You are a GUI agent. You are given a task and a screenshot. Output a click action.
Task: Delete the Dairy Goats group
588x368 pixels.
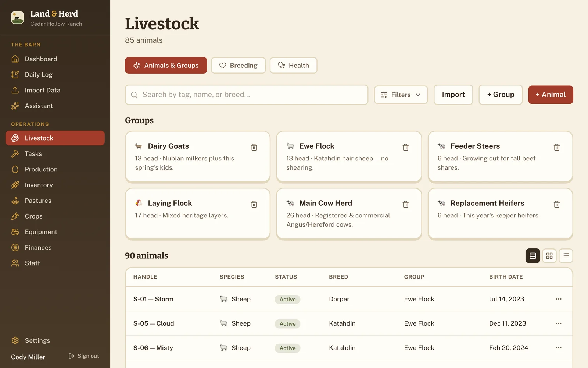point(254,147)
